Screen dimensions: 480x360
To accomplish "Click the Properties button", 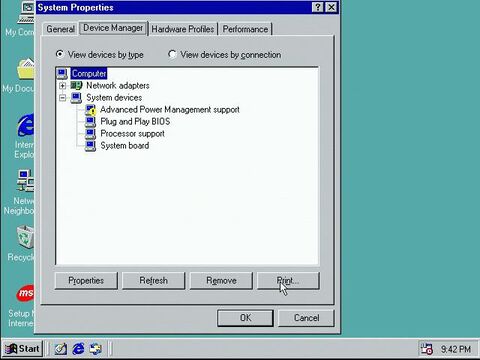I will pos(86,281).
